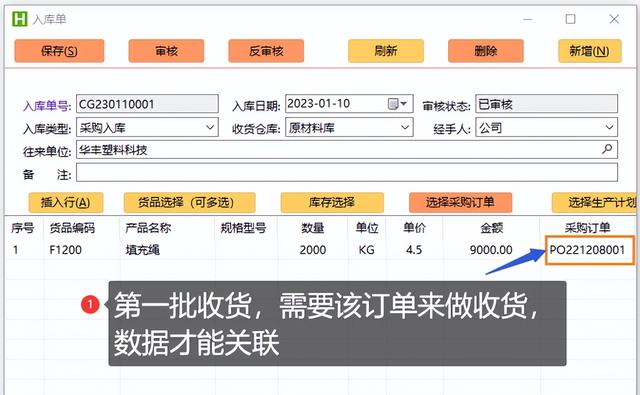
Task: Expand the 经手人 dropdown
Action: tap(609, 127)
